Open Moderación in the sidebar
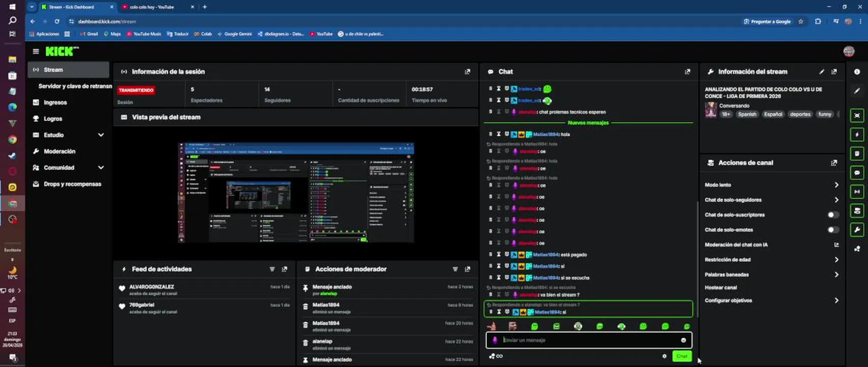The height and width of the screenshot is (367, 868). [68, 151]
